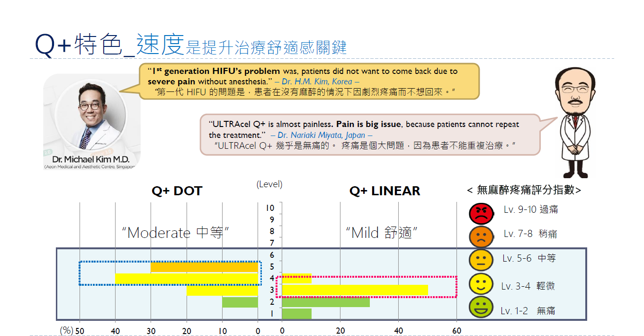The width and height of the screenshot is (644, 336).
Task: Click the longest yellow 50% bar in Q+ LINEAR
Action: tap(355, 290)
